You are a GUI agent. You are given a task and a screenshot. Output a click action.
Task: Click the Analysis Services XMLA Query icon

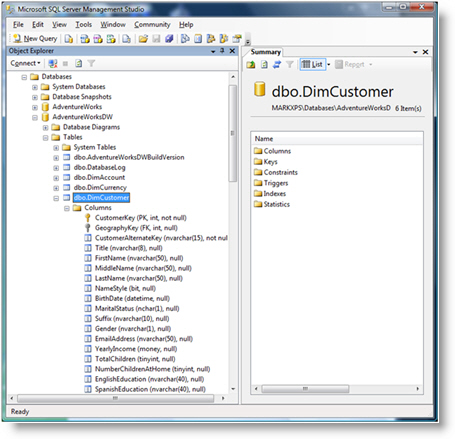pyautogui.click(x=111, y=39)
